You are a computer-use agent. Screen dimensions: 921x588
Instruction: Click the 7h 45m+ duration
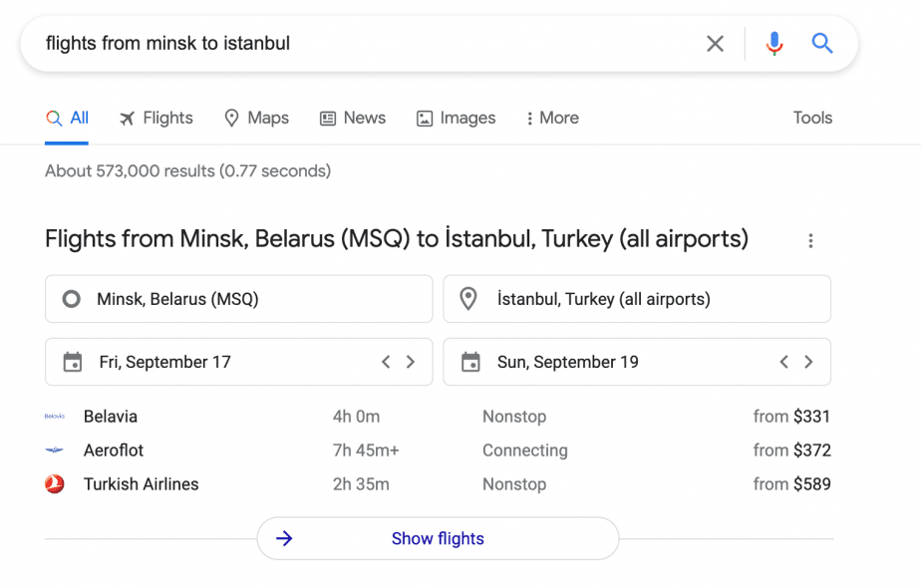(x=366, y=450)
